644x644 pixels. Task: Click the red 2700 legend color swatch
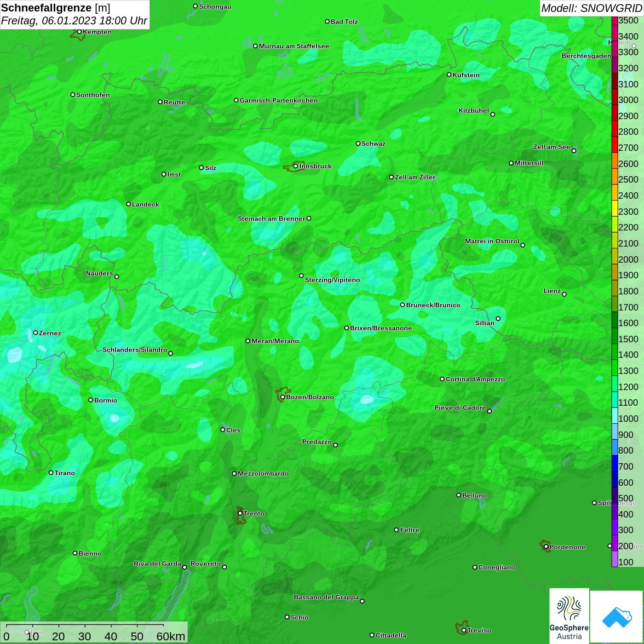(x=615, y=144)
